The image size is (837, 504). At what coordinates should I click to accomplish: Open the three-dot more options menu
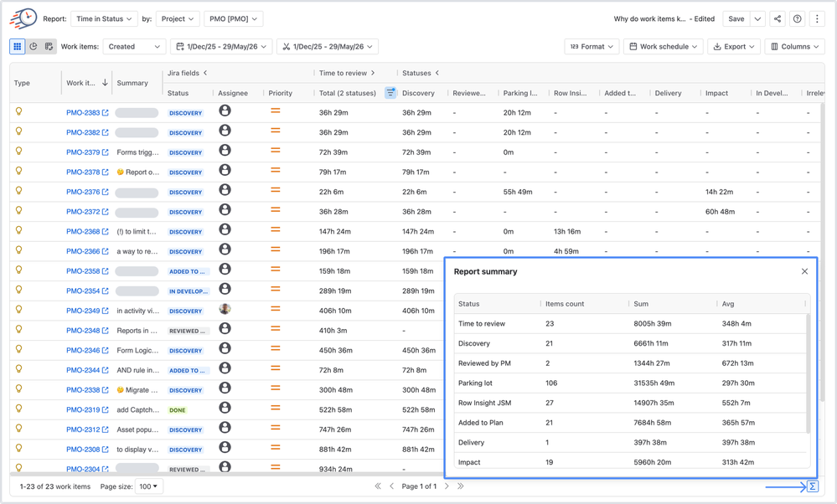(x=817, y=18)
